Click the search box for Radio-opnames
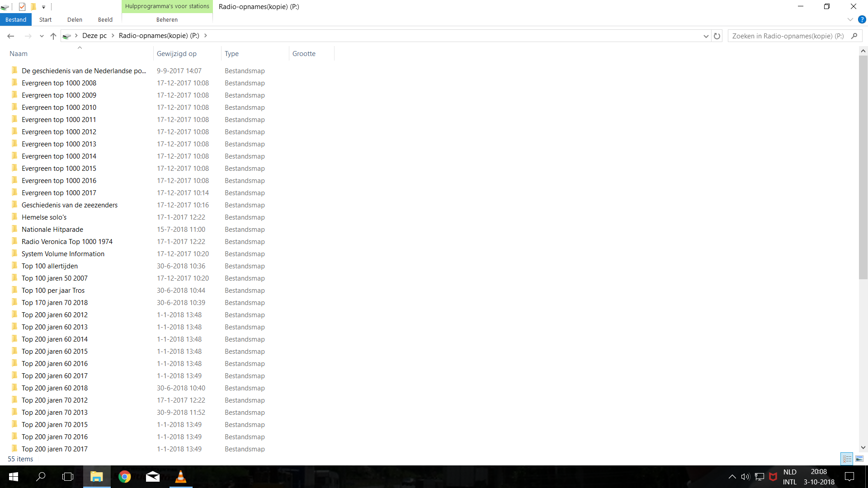 788,36
